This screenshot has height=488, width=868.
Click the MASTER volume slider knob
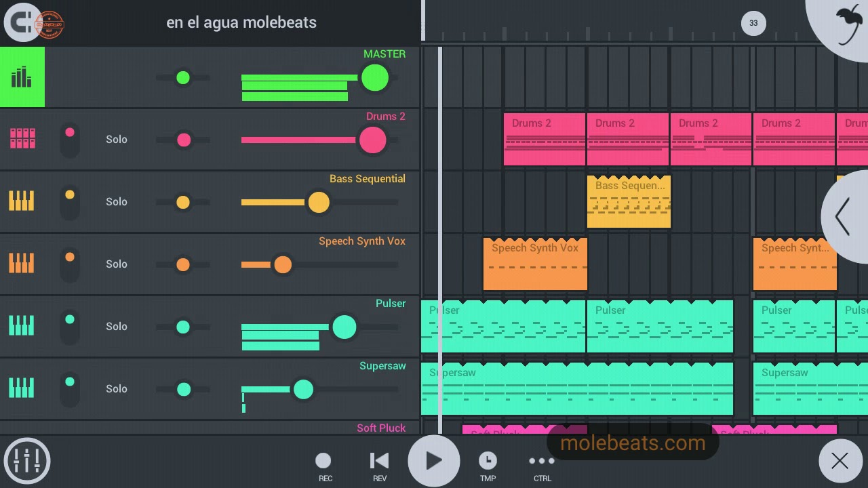coord(375,78)
